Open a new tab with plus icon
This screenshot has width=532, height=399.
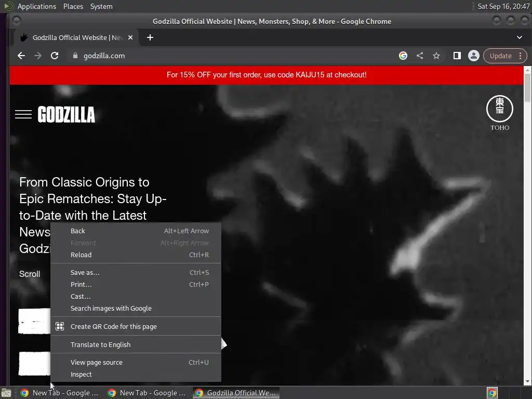150,37
